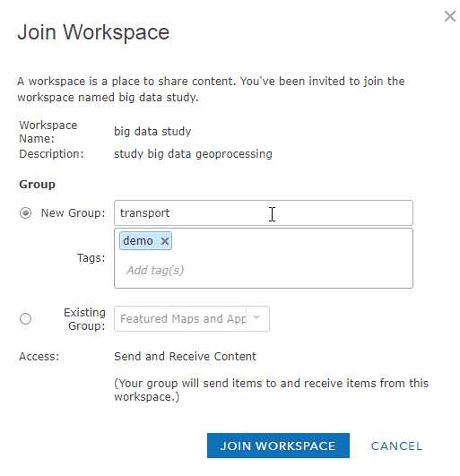Screen dimensions: 460x476
Task: Close the Join Workspace dialog with X
Action: 449,16
